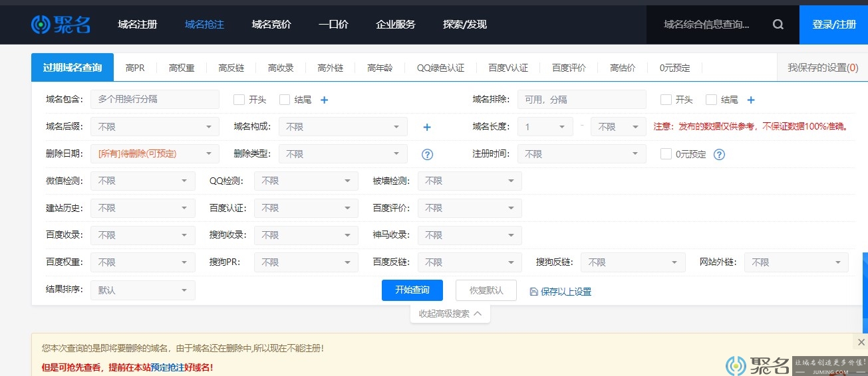868x376 pixels.
Task: Open the 微信检测 dropdown
Action: point(143,181)
